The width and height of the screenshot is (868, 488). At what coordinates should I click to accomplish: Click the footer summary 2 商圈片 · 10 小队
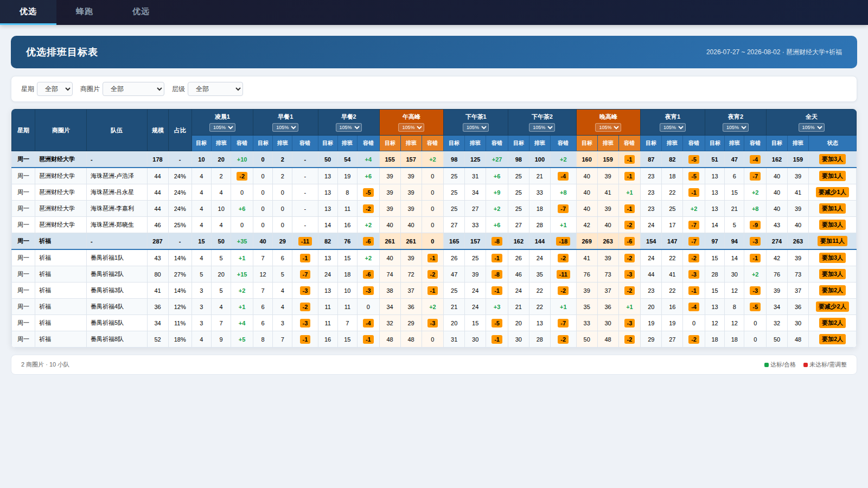45,365
